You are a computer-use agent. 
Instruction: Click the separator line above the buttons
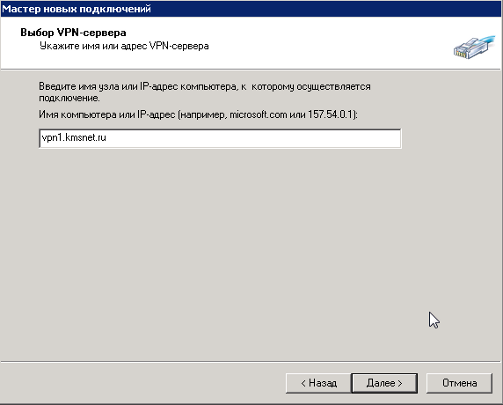251,361
